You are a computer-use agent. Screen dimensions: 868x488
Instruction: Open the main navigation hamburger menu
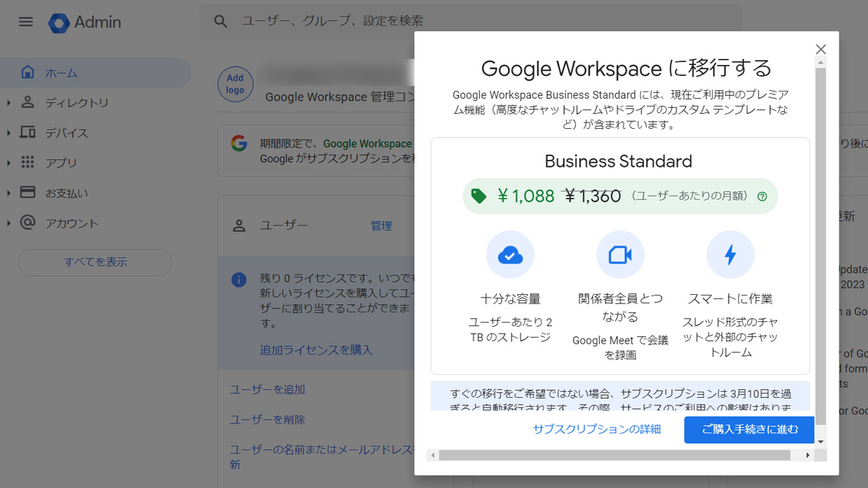(x=26, y=21)
